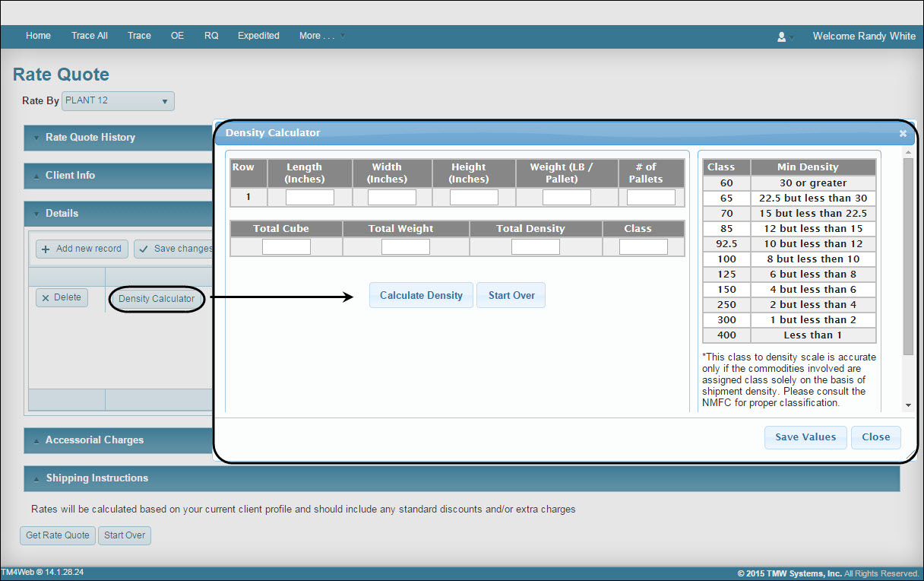Image resolution: width=924 pixels, height=581 pixels.
Task: Select the '6 but less than 8' cell
Action: (x=813, y=275)
